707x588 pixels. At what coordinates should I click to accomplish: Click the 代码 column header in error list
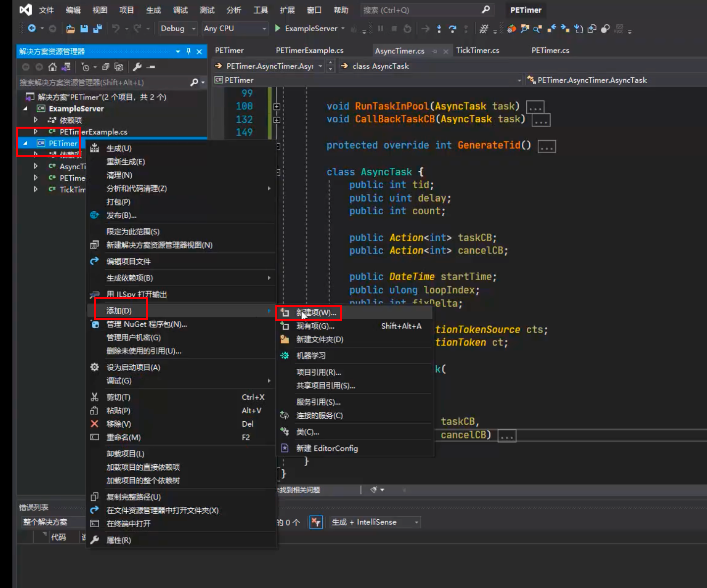(58, 537)
